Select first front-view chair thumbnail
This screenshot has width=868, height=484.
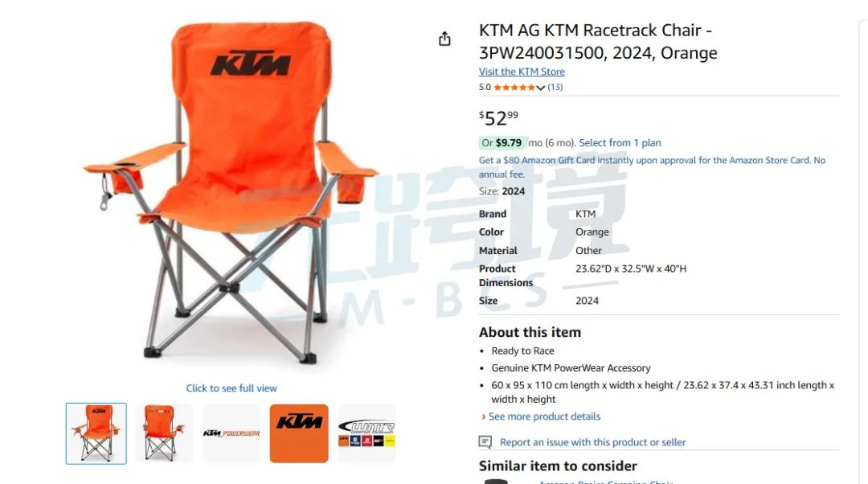pos(96,433)
